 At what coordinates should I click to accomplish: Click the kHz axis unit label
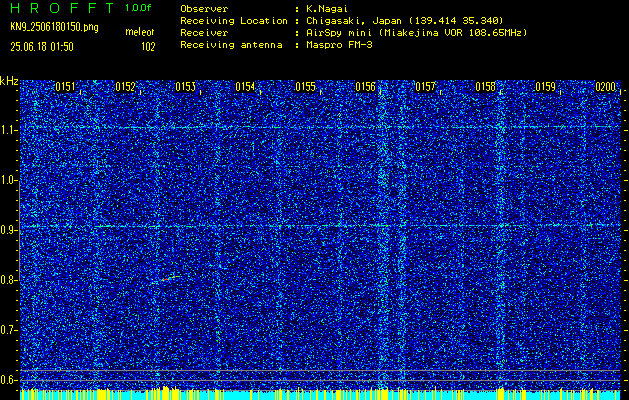[9, 81]
